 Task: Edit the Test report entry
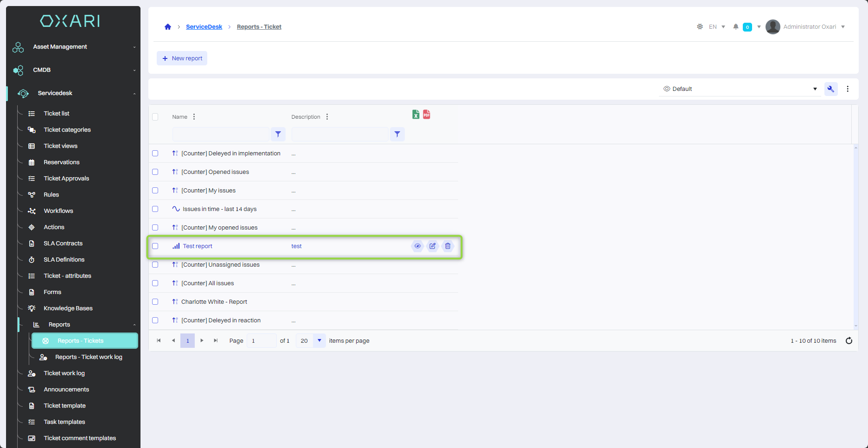click(433, 246)
